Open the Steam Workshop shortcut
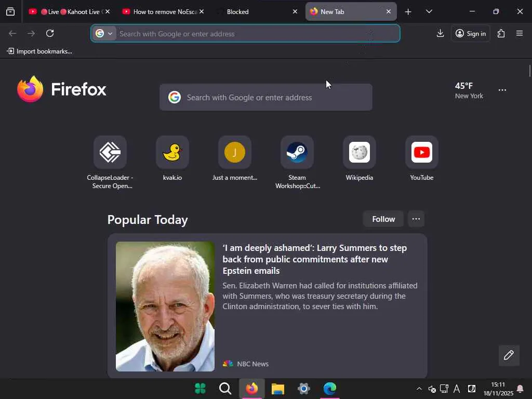 297,152
